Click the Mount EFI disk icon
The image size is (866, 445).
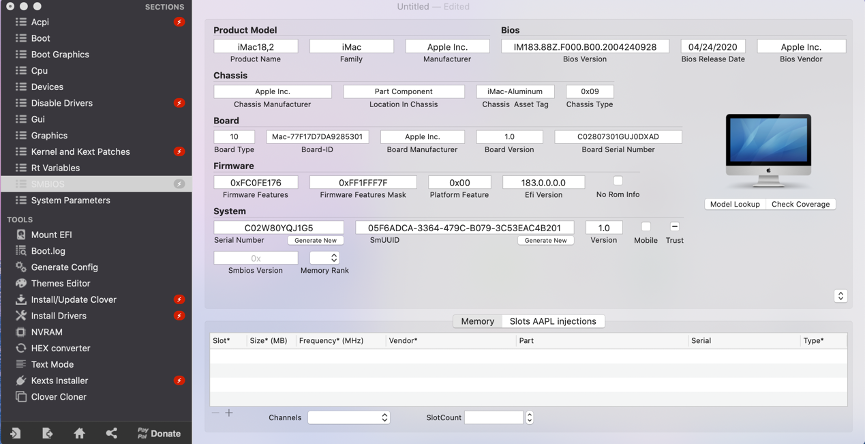pos(21,235)
